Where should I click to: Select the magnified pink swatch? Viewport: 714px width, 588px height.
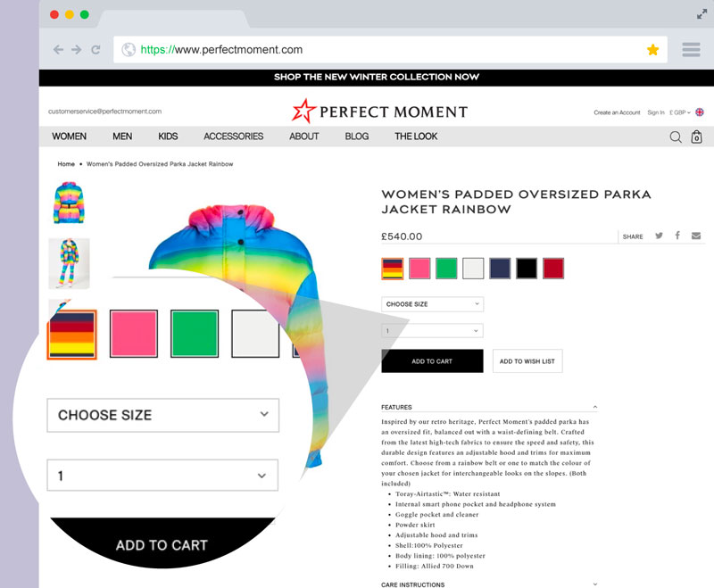tap(134, 334)
